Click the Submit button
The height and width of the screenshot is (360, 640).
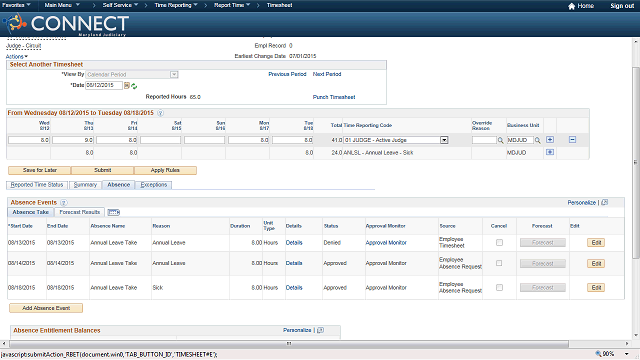click(102, 170)
